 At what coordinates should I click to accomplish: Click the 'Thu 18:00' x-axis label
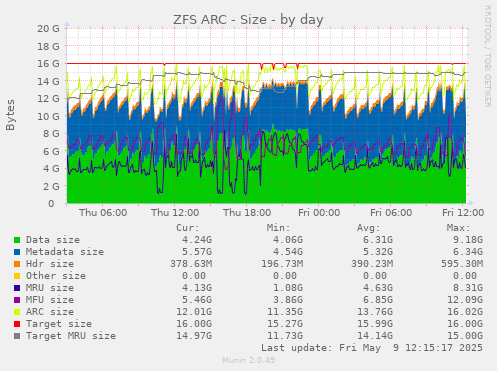tap(247, 213)
